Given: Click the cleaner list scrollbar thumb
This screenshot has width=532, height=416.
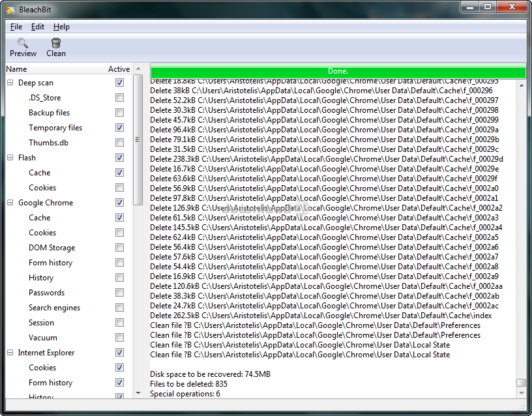Looking at the screenshot, I should [x=138, y=140].
